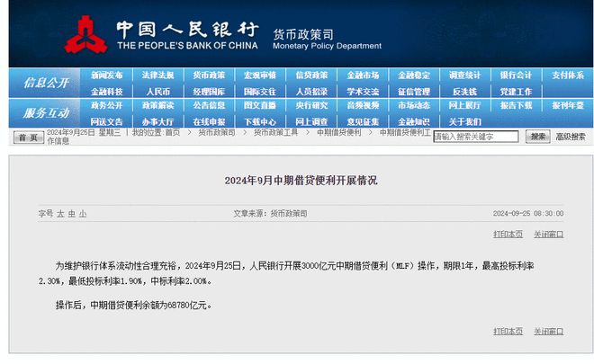Follow the 中期借贷便利 breadcrumb link

[x=339, y=132]
